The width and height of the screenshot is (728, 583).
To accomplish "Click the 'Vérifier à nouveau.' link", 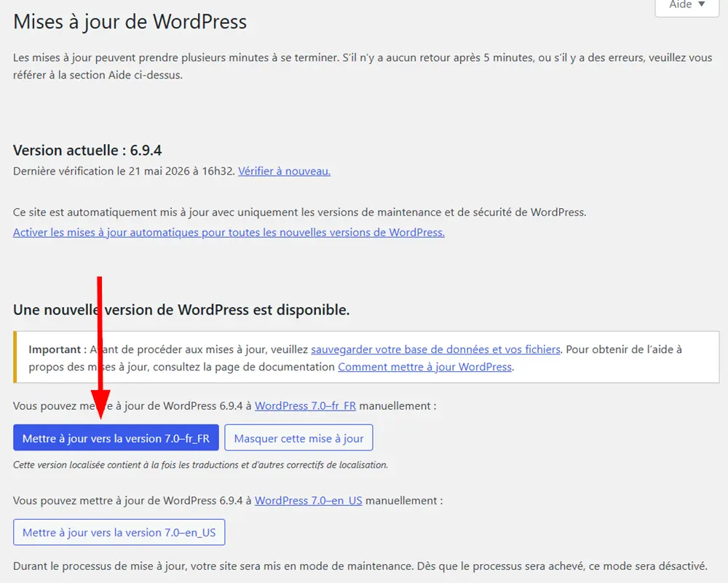I will pyautogui.click(x=284, y=171).
